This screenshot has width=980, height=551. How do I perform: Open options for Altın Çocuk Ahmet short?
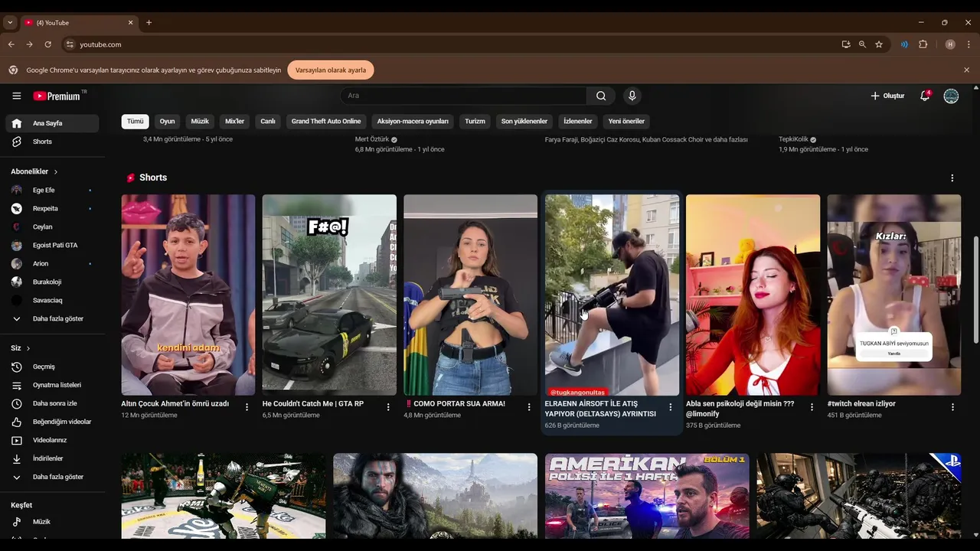coord(247,407)
